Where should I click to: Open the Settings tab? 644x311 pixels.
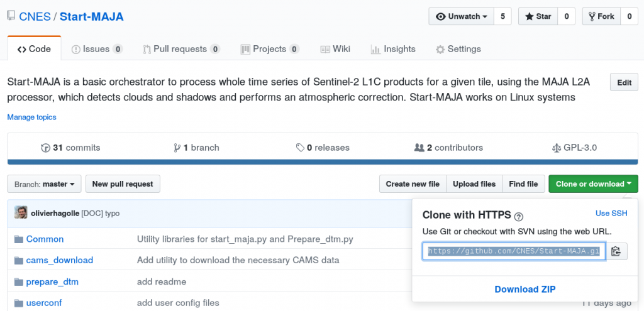[x=458, y=49]
